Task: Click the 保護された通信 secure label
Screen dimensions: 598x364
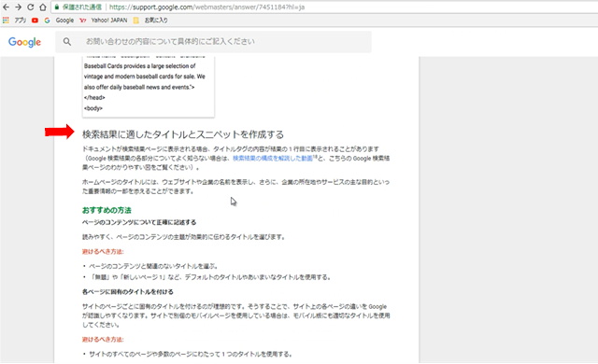Action: 82,7
